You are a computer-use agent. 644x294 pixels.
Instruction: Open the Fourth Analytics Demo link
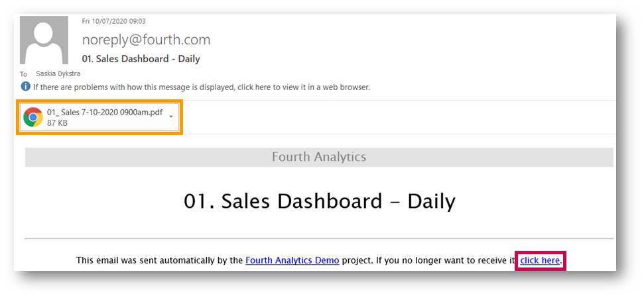292,260
